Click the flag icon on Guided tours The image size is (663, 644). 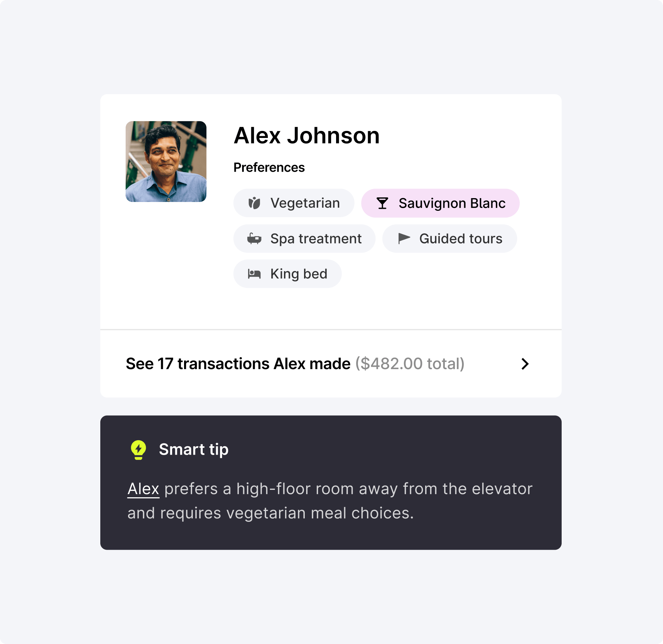[404, 239]
